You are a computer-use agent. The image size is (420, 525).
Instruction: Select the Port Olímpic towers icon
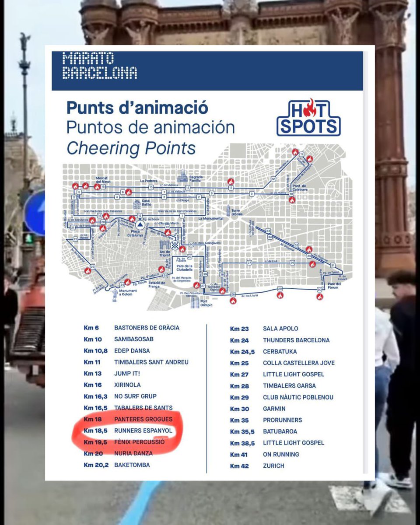pos(195,302)
